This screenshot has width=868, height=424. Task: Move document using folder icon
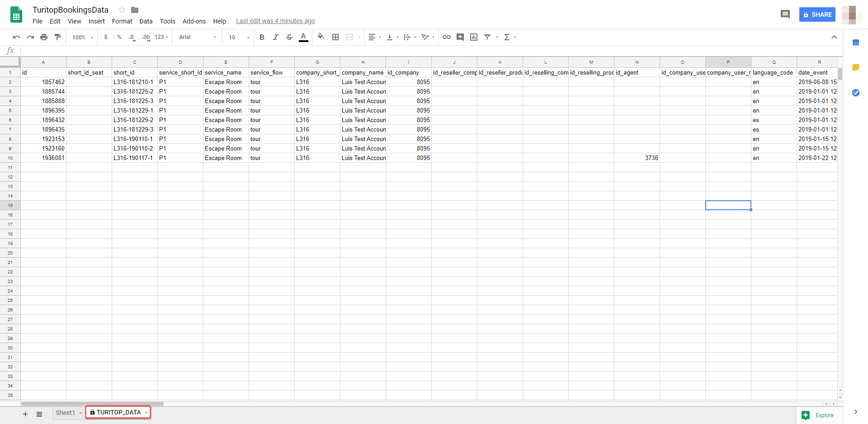[135, 9]
